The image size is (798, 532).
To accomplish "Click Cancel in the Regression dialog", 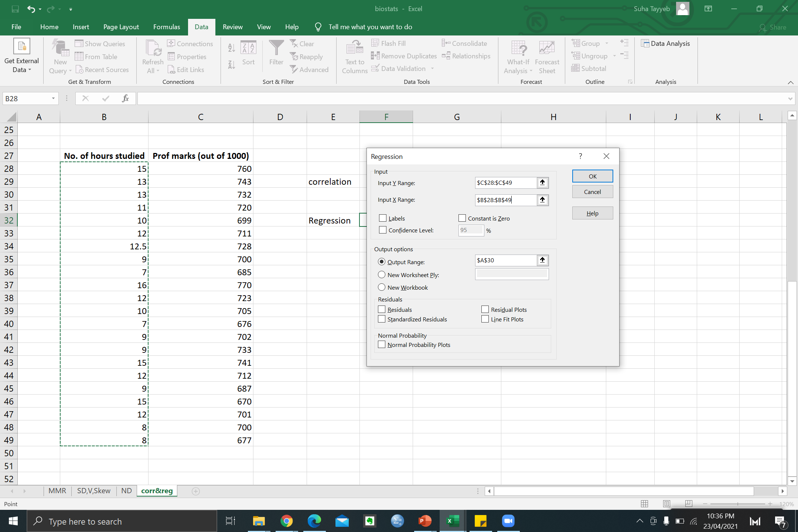I will tap(592, 192).
